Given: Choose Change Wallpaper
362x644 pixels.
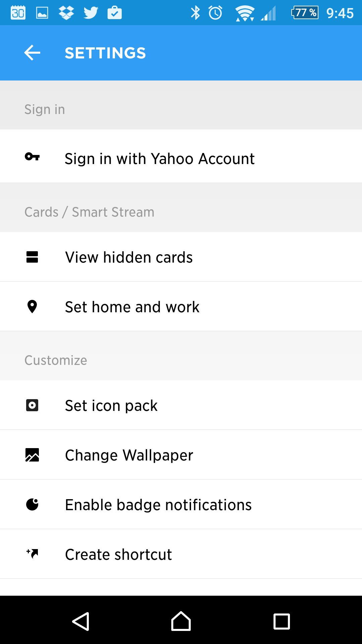Looking at the screenshot, I should (181, 455).
